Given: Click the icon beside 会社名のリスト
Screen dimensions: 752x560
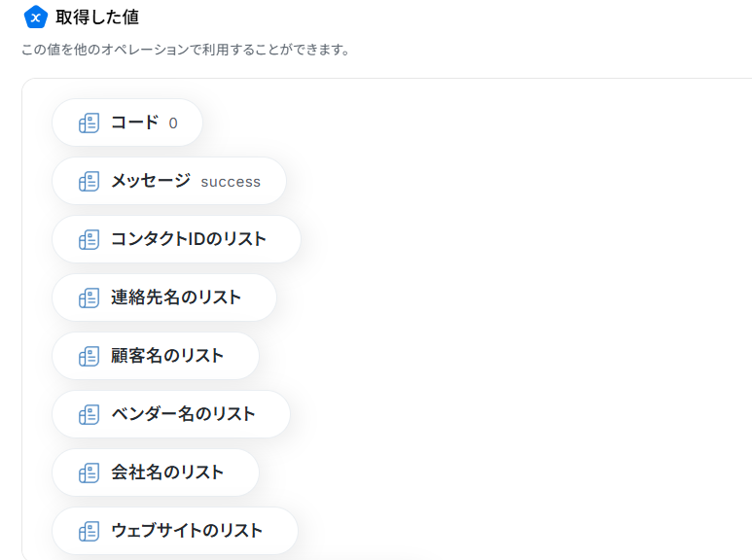Looking at the screenshot, I should 89,473.
